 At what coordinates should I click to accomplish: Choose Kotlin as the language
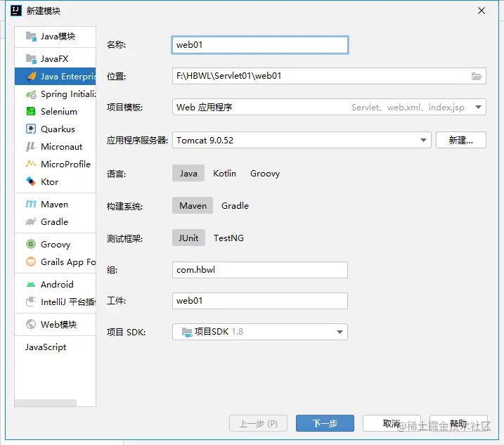(x=225, y=174)
